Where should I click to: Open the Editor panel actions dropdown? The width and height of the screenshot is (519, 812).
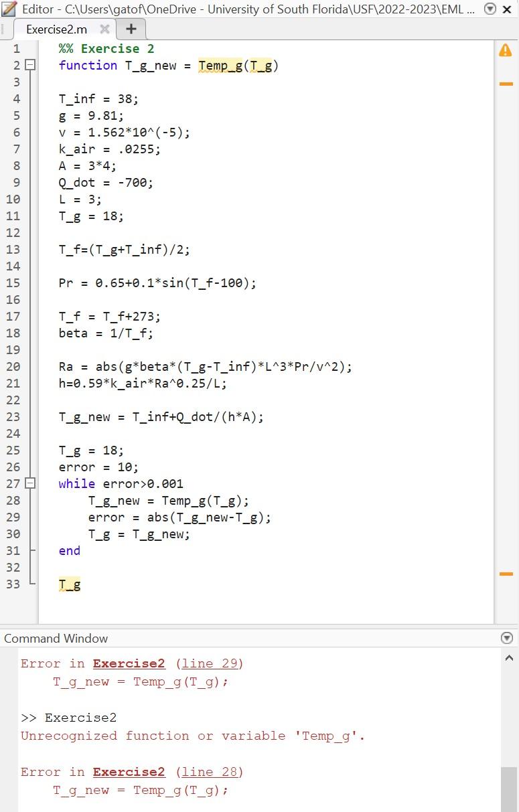(490, 9)
